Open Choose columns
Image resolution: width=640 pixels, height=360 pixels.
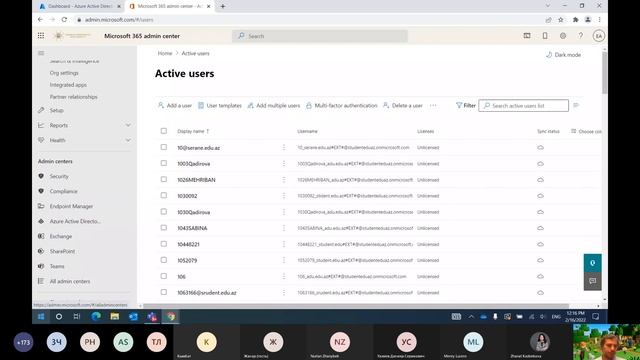click(586, 131)
